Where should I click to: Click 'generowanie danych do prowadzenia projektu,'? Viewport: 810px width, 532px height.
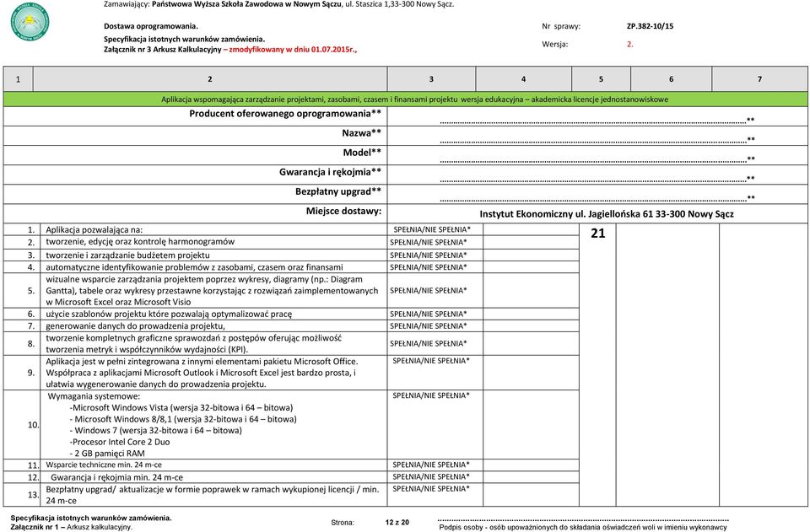point(135,326)
